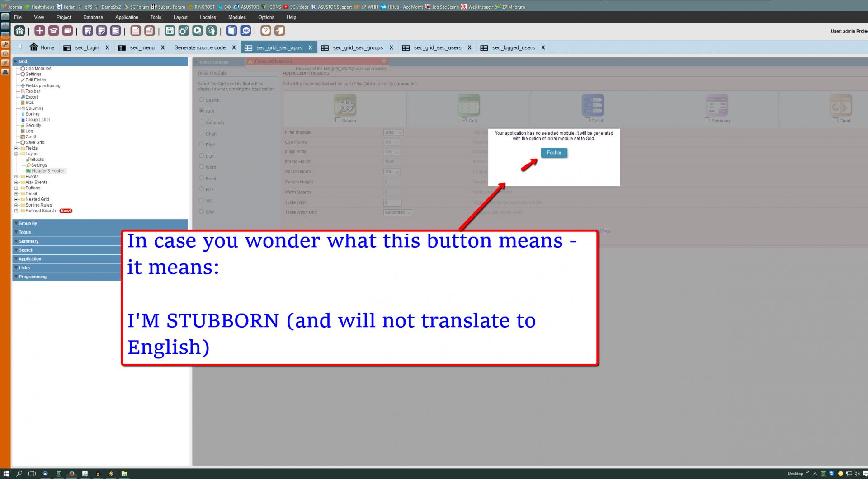Open the Use Iframe dropdown
Image resolution: width=868 pixels, height=479 pixels.
point(392,142)
